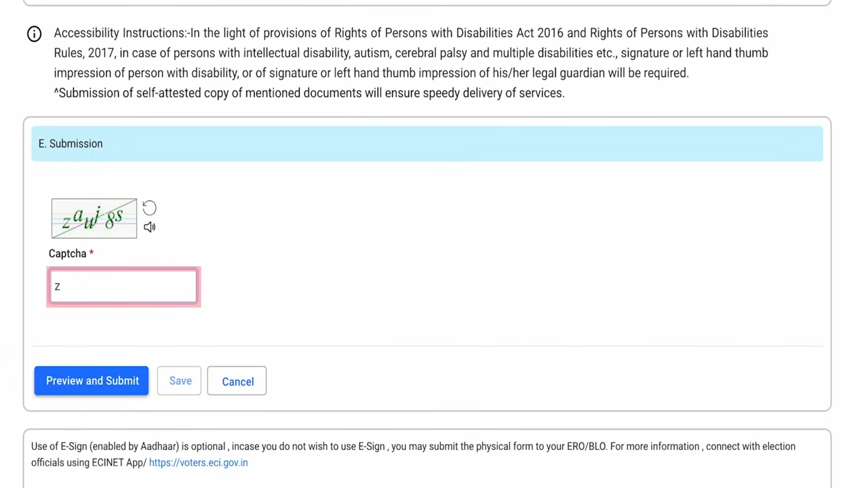Click the distorted captcha image
The image size is (868, 488).
coord(94,218)
